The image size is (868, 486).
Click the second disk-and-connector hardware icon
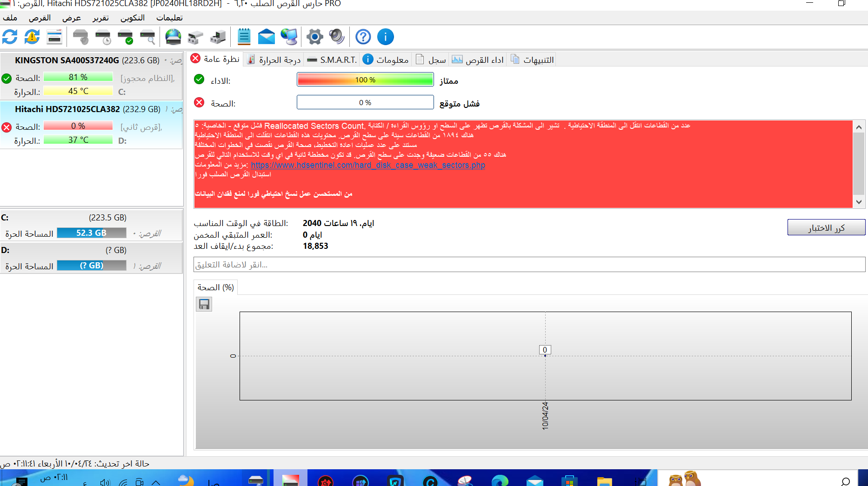point(218,37)
